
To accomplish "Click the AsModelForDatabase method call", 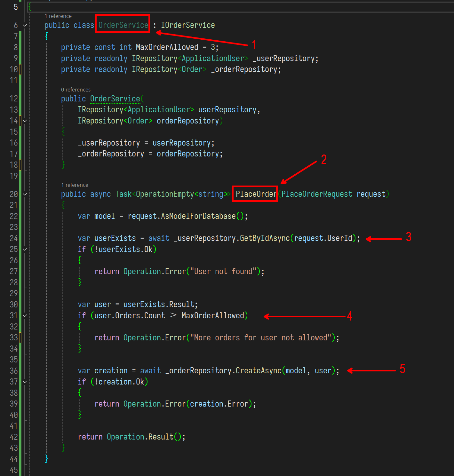I will click(x=198, y=216).
